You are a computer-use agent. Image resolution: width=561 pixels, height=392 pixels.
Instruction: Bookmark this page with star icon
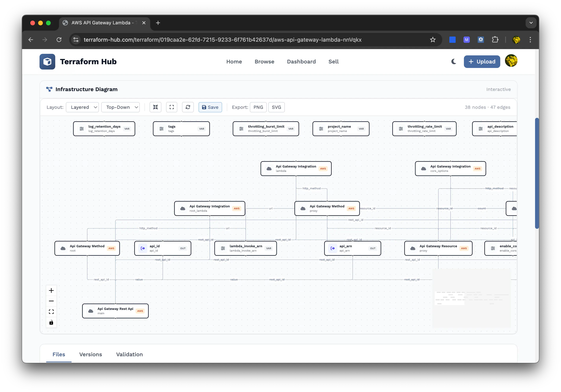click(433, 39)
